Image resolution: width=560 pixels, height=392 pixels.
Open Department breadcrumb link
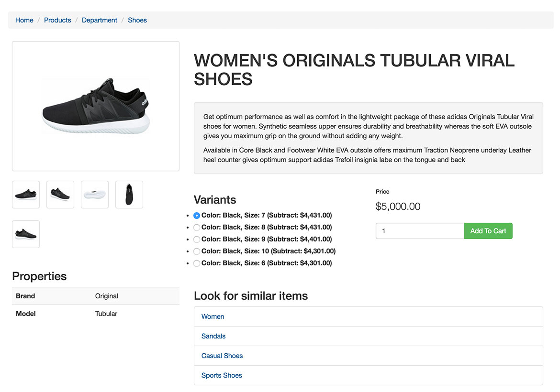point(99,21)
